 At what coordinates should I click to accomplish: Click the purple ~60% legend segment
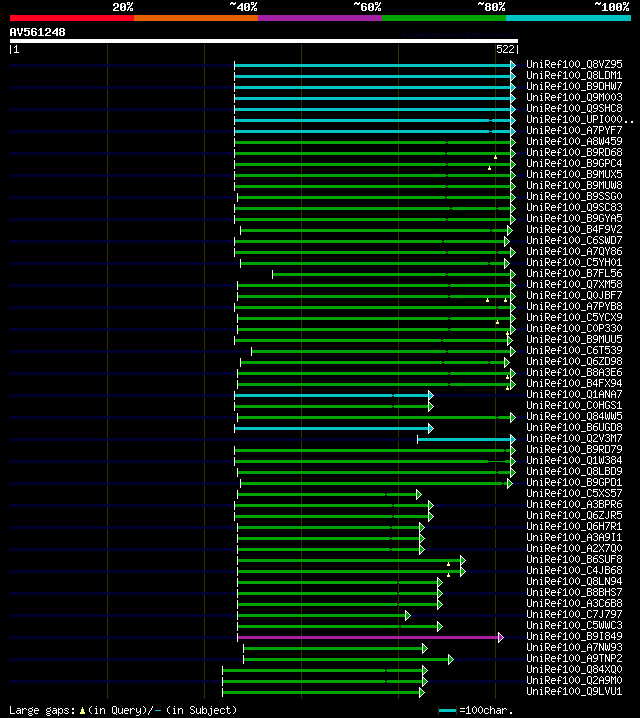[x=320, y=18]
